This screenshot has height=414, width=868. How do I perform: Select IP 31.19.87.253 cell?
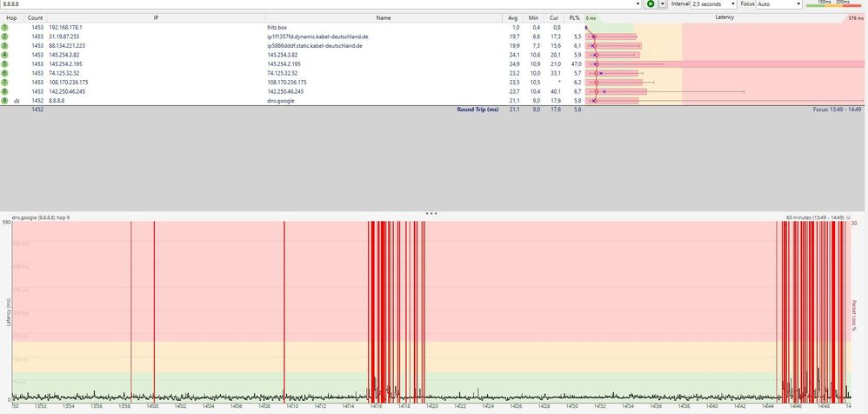(x=63, y=37)
